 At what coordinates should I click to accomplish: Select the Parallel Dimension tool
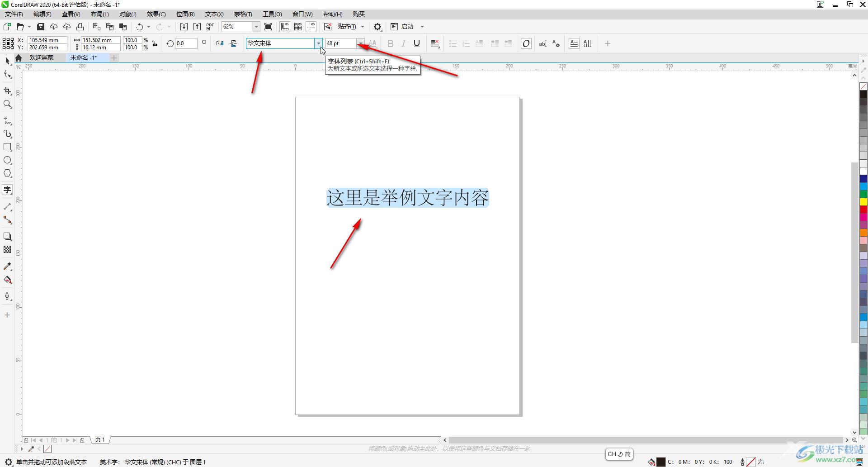[x=7, y=206]
